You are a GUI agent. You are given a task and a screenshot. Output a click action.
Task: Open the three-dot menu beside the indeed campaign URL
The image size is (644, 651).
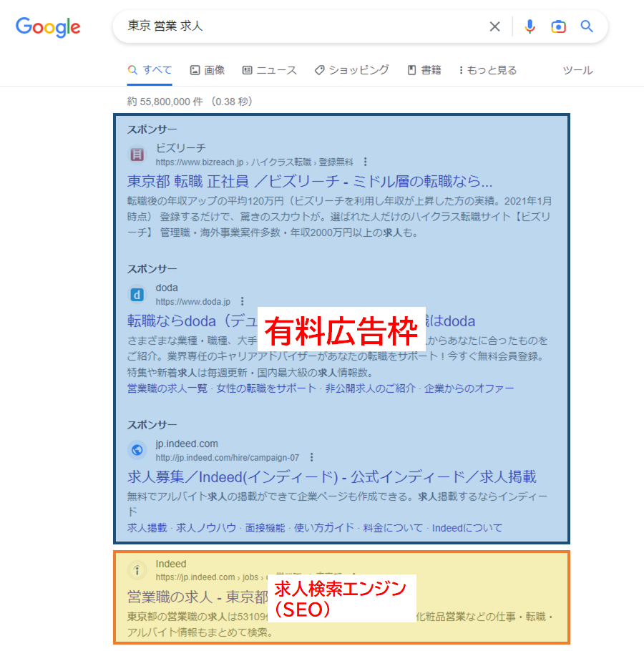click(311, 457)
